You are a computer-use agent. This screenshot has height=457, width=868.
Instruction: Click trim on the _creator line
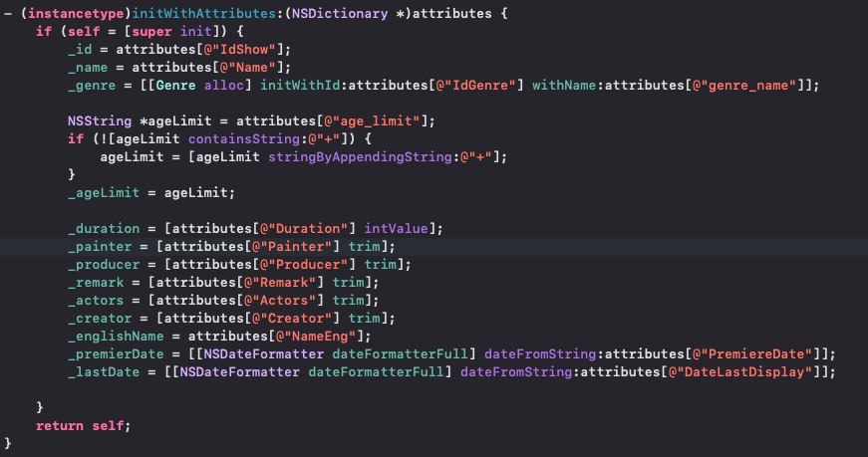[364, 319]
